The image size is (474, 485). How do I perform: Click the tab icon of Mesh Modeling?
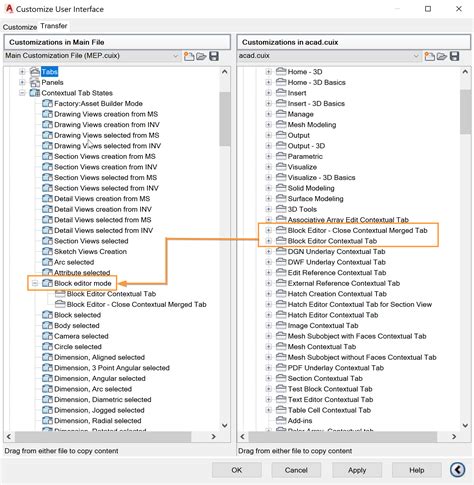[x=281, y=124]
